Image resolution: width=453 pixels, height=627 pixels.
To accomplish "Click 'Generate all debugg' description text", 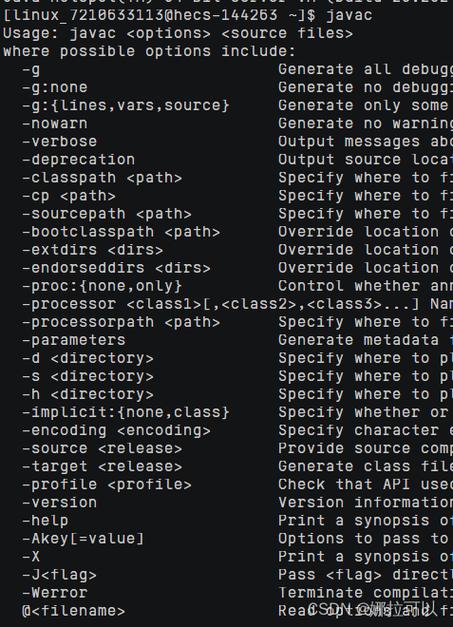I will point(365,70).
